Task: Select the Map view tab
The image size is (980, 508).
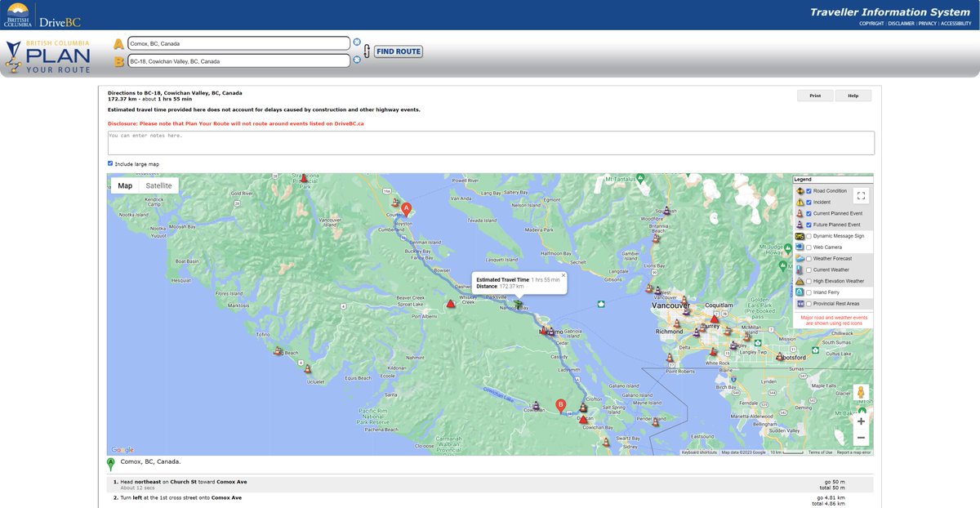Action: coord(124,185)
